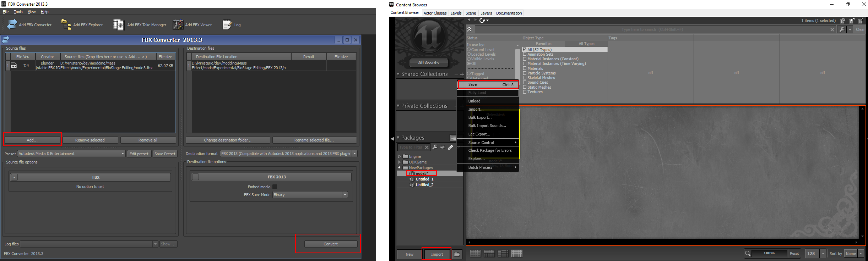Screen dimensions: 868x261
Task: Click the remove browser tab icon
Action: (861, 21)
